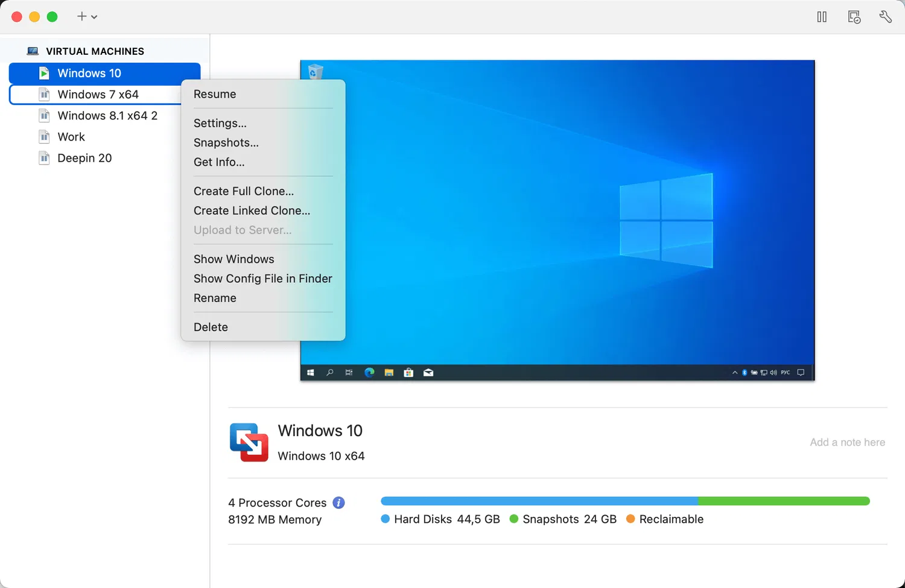905x588 pixels.
Task: Expand the add menu chevron beside plus
Action: tap(94, 17)
